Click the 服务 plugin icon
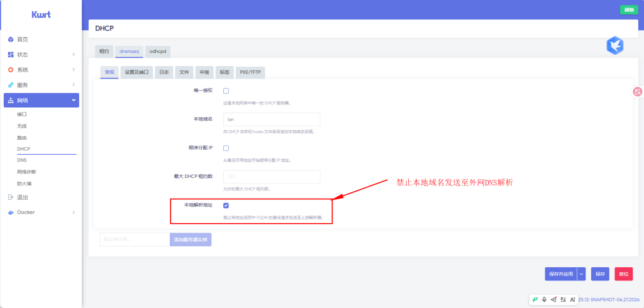This screenshot has height=308, width=644. 11,85
